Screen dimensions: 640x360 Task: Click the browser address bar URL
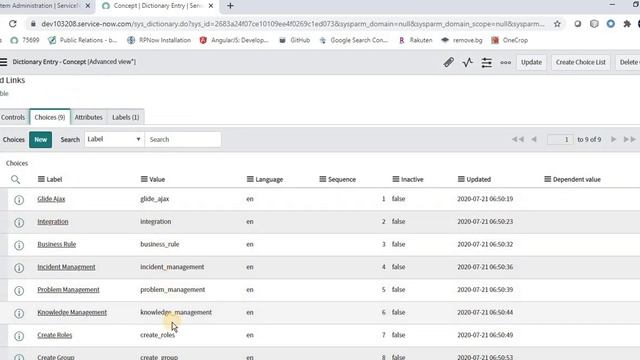coord(293,24)
